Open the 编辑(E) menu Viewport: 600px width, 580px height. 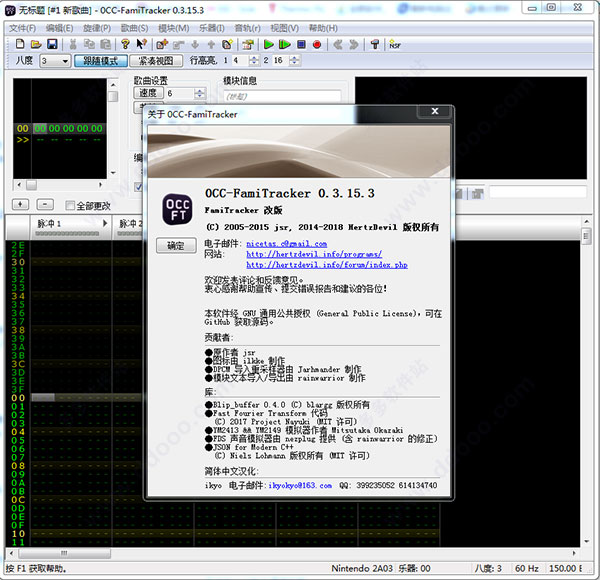point(59,28)
